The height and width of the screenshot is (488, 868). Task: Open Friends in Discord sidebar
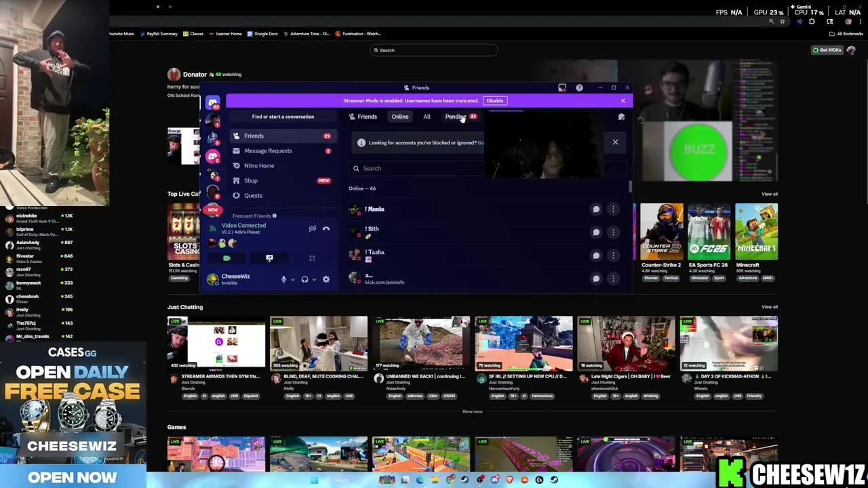pyautogui.click(x=282, y=136)
